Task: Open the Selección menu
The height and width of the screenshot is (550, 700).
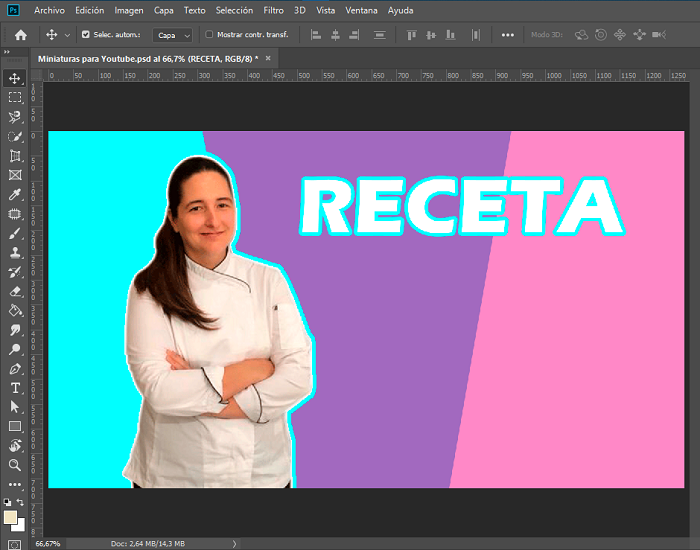Action: (234, 10)
